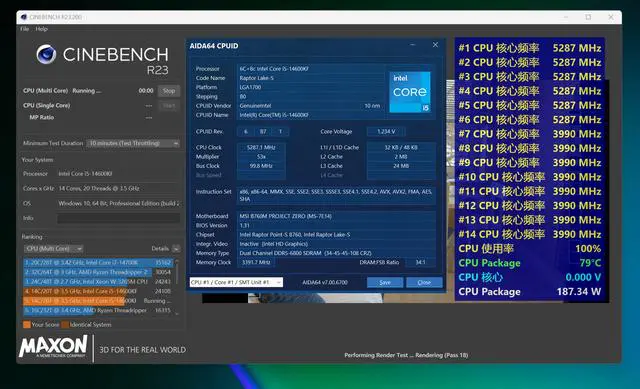Click the Close button in AIDA64
The height and width of the screenshot is (389, 640).
click(424, 282)
